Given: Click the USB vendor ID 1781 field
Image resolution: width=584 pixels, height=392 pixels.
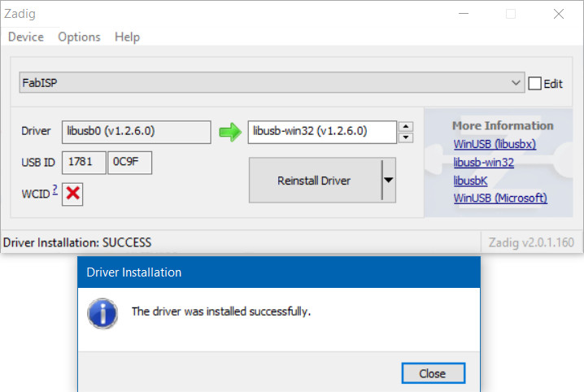Looking at the screenshot, I should (84, 163).
